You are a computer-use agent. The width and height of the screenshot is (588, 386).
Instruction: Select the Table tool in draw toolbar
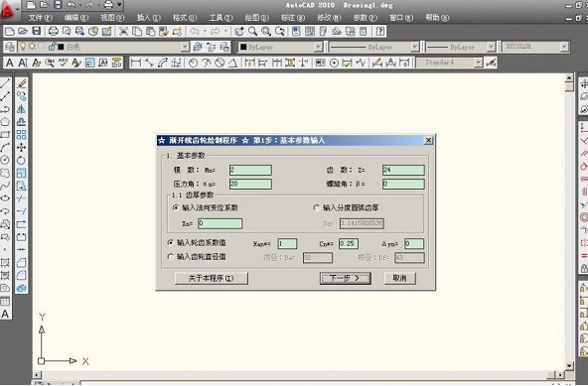5,301
